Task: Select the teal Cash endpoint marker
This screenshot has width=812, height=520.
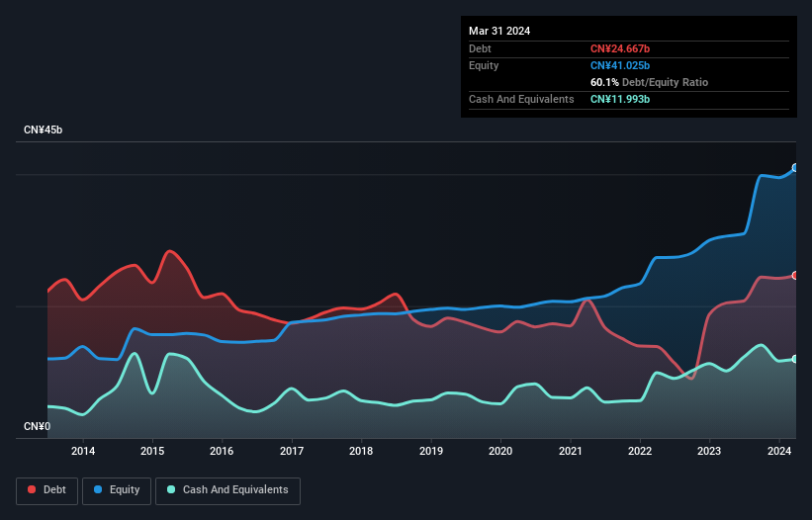Action: point(795,359)
